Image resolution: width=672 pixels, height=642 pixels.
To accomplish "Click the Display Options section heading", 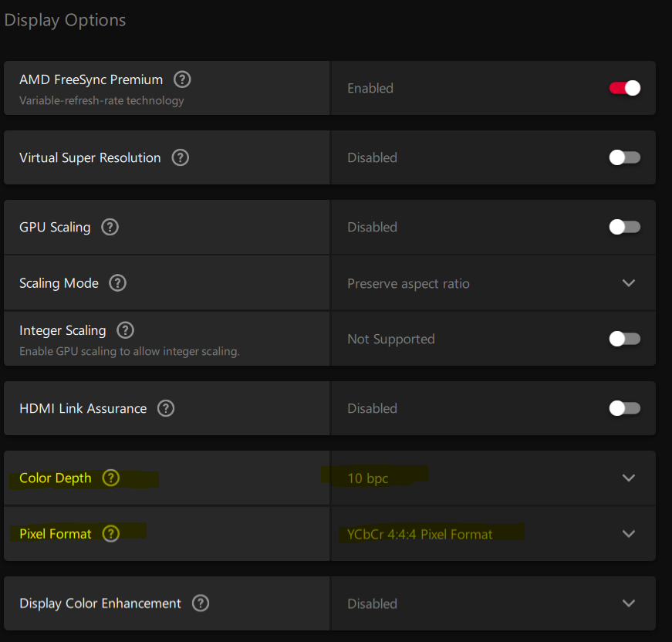I will click(65, 21).
